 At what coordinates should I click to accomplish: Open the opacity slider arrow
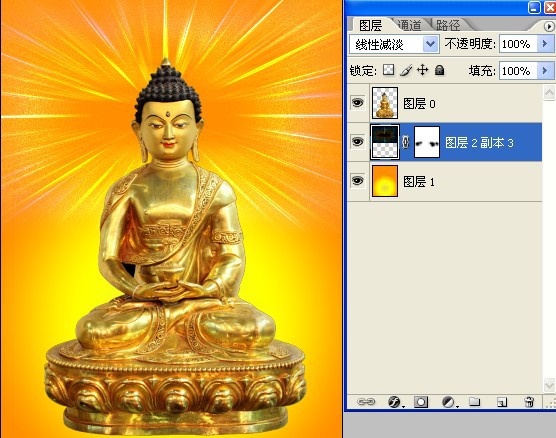[545, 44]
